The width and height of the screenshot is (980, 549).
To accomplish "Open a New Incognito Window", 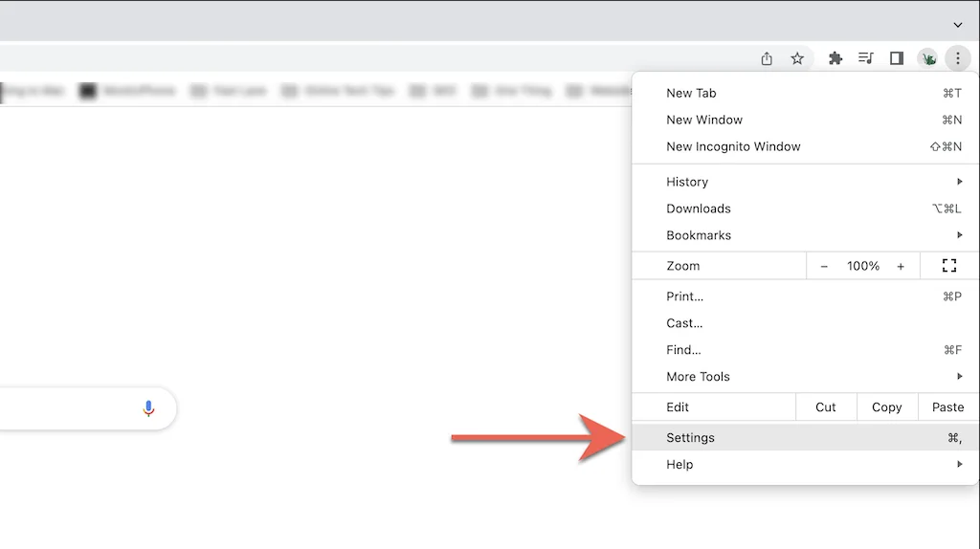I will 805,146.
